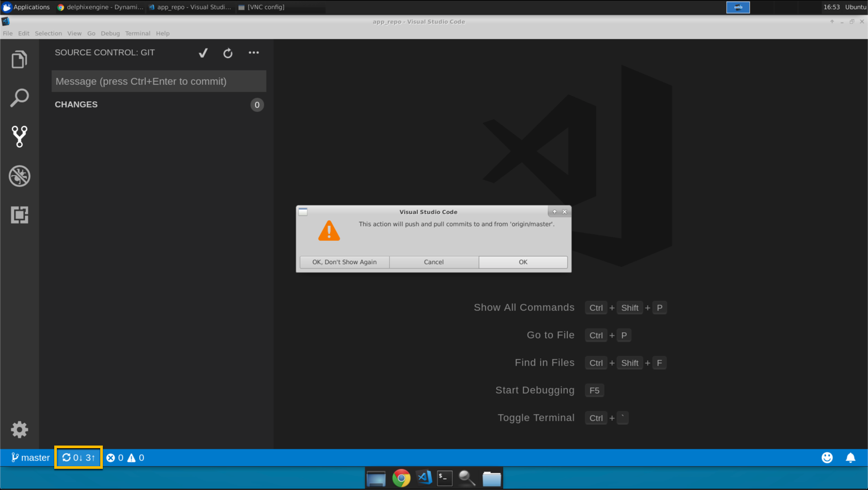Open the Go menu
This screenshot has width=868, height=490.
(x=91, y=33)
